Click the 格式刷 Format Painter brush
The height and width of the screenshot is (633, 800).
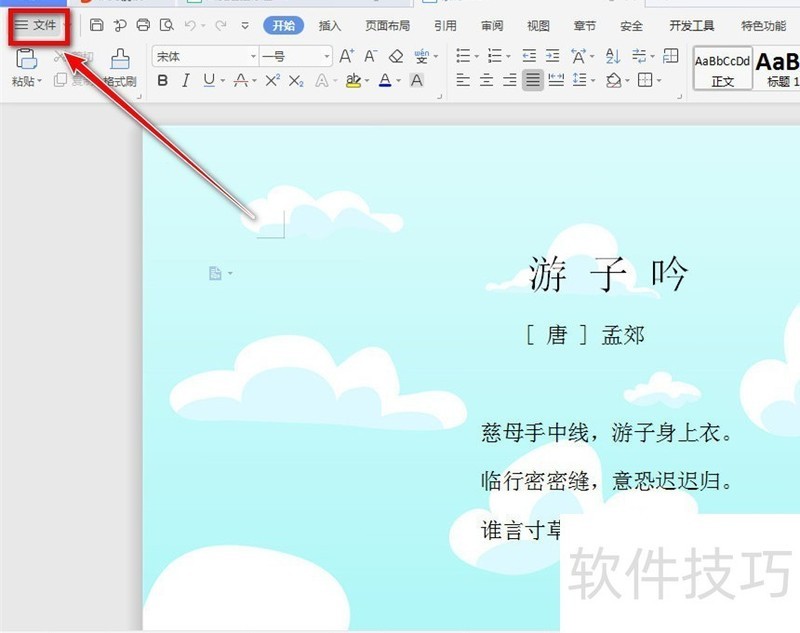coord(120,67)
